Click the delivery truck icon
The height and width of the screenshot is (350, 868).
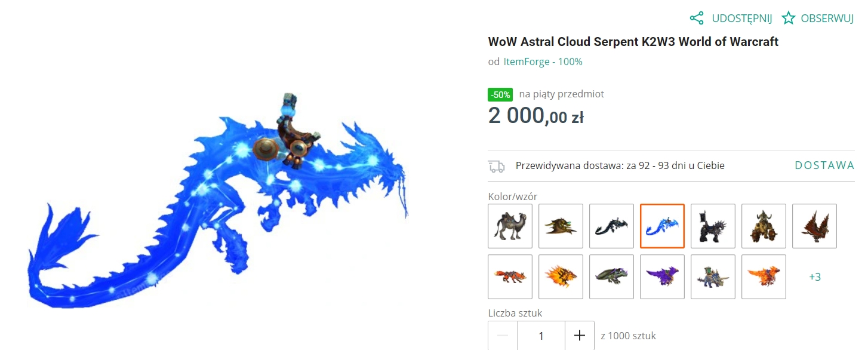496,166
